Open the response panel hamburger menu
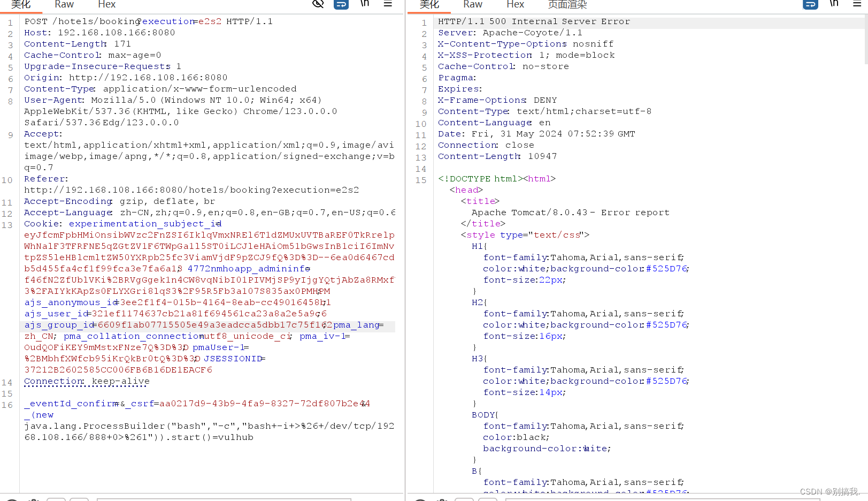Image resolution: width=868 pixels, height=501 pixels. [x=857, y=4]
